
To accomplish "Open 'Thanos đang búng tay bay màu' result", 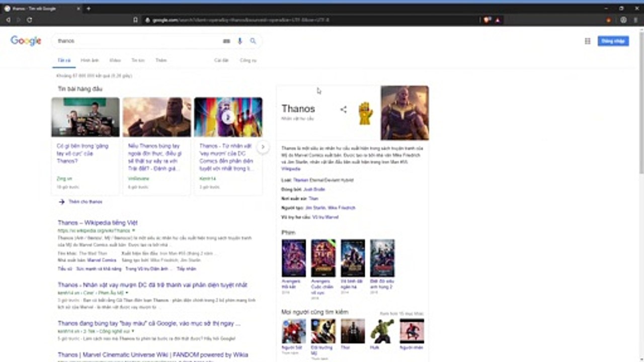I will pos(149,323).
